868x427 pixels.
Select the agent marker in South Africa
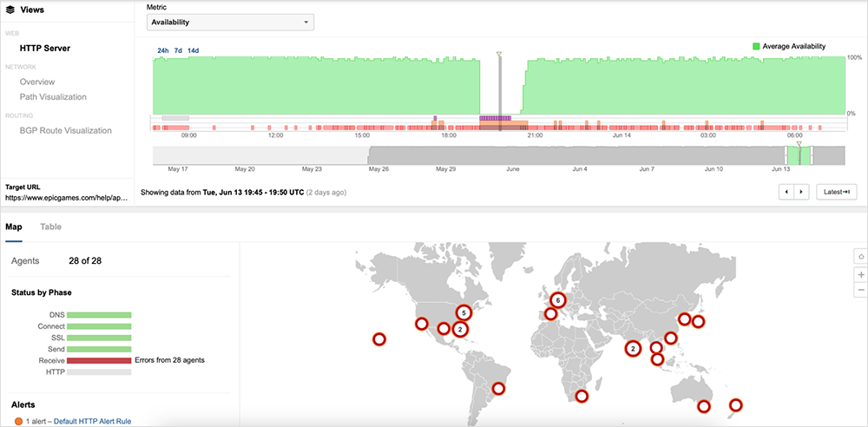(x=582, y=397)
